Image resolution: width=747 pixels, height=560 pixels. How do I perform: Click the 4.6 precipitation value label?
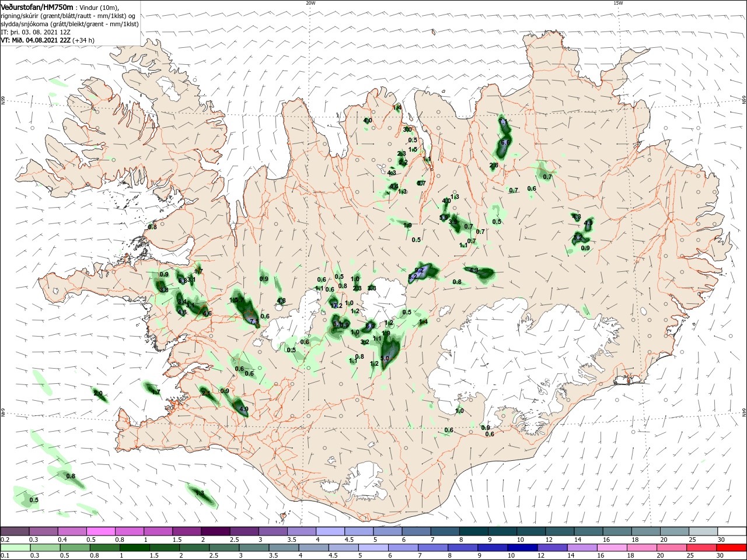tap(207, 314)
